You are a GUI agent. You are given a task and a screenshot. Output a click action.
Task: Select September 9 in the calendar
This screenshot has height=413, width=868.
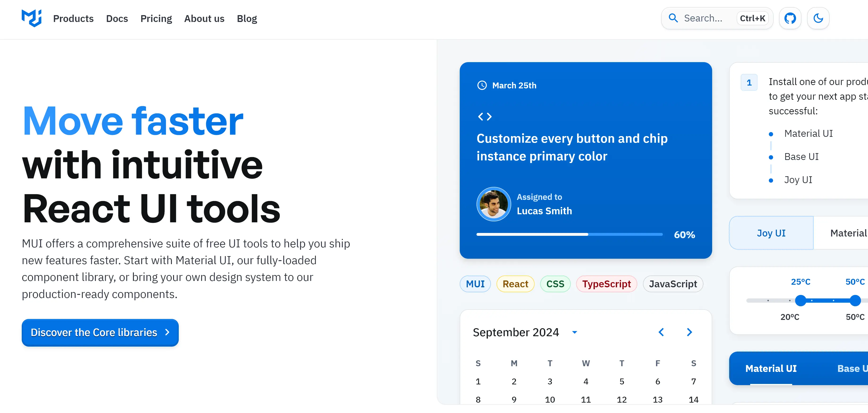point(514,400)
